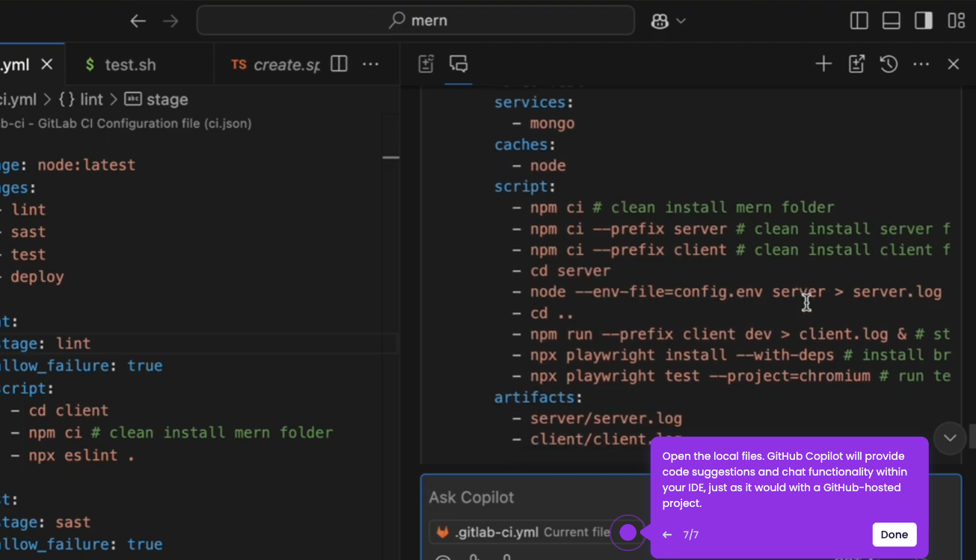The image size is (976, 560).
Task: Select the Chat view icon in the panel header
Action: click(458, 64)
